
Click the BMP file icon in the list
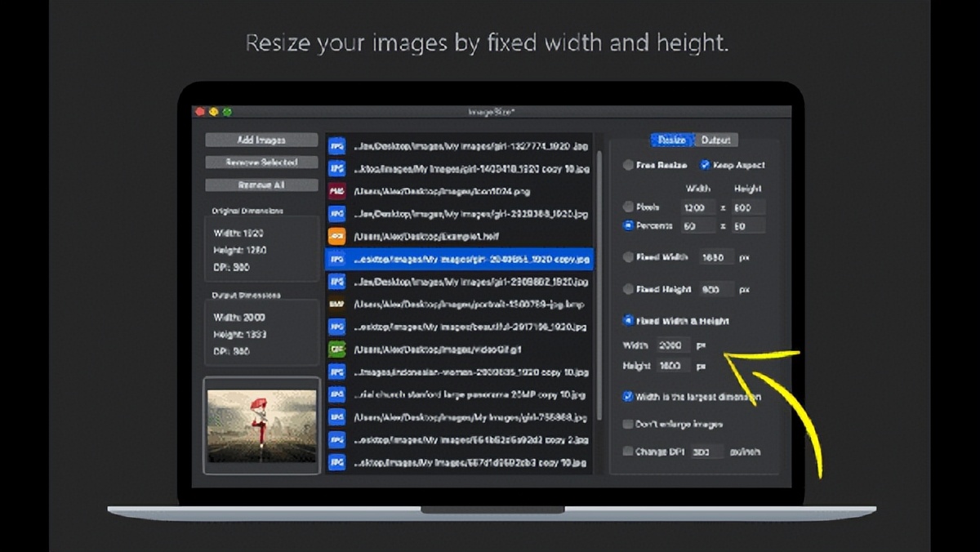point(336,304)
